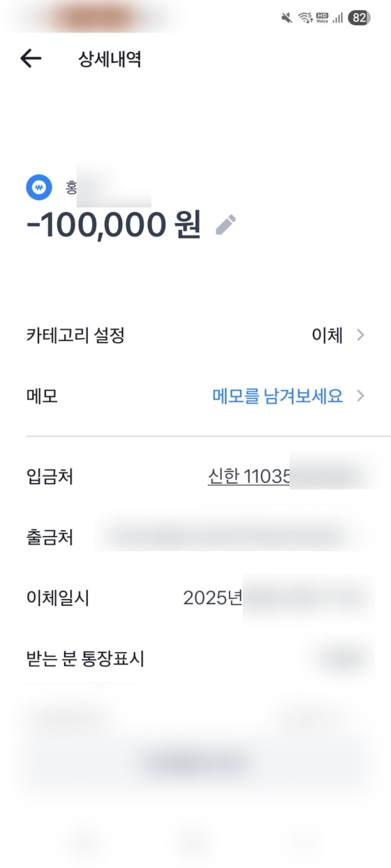
Task: Tap the signal strength bars icon
Action: (x=337, y=18)
